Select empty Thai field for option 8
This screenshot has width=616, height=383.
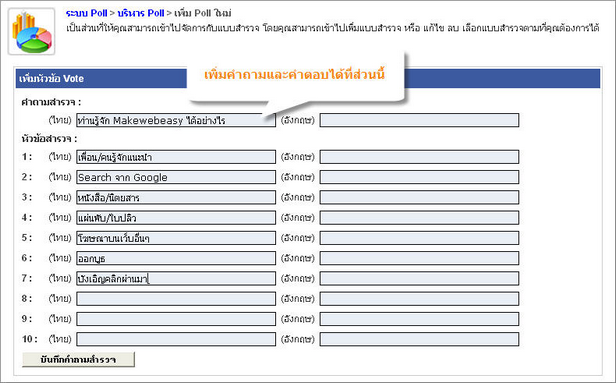176,299
